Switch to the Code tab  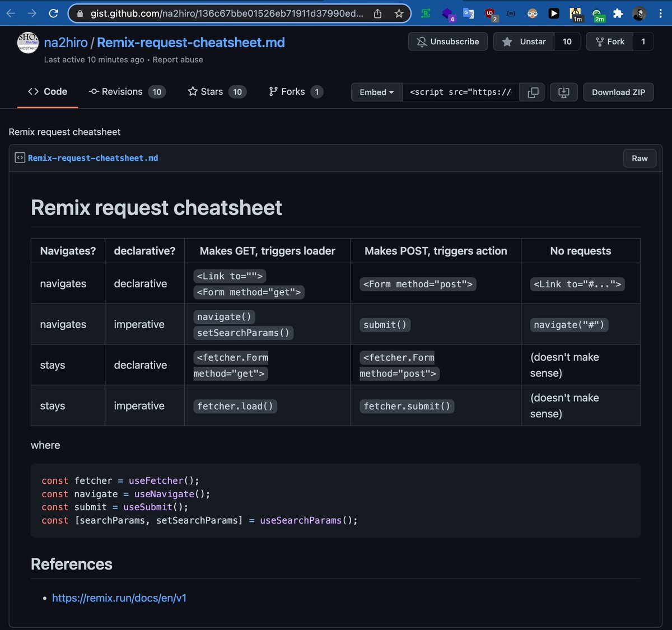pos(48,92)
